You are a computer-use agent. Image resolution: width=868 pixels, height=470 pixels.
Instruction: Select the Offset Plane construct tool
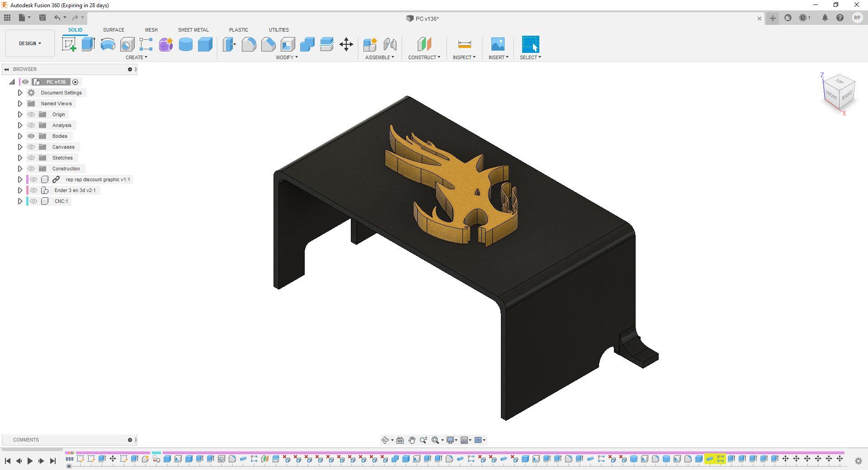(x=424, y=44)
